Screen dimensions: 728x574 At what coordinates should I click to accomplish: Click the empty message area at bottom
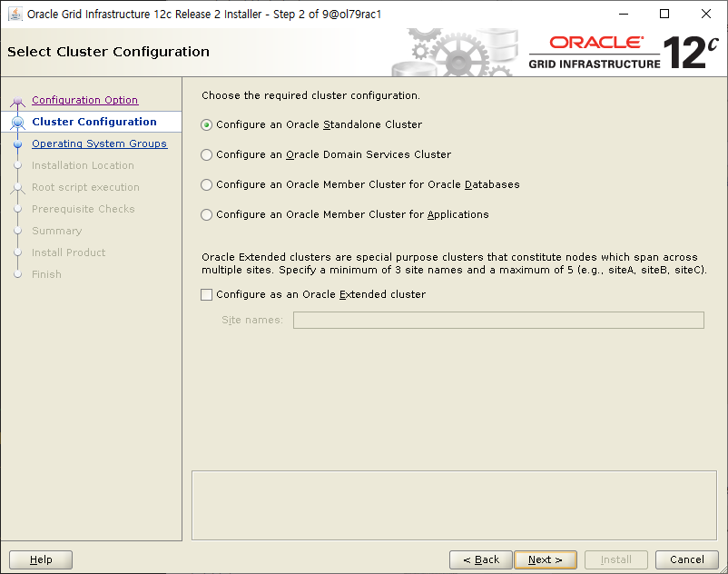coord(454,505)
